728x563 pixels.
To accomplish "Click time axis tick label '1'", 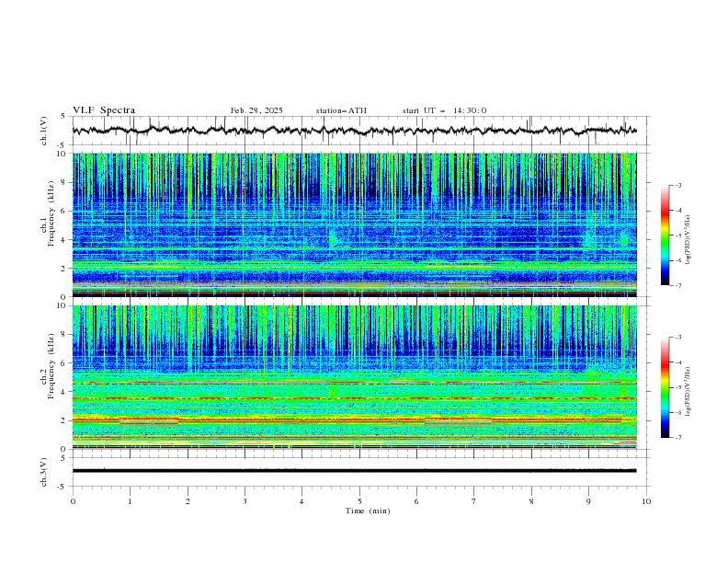I will point(131,501).
